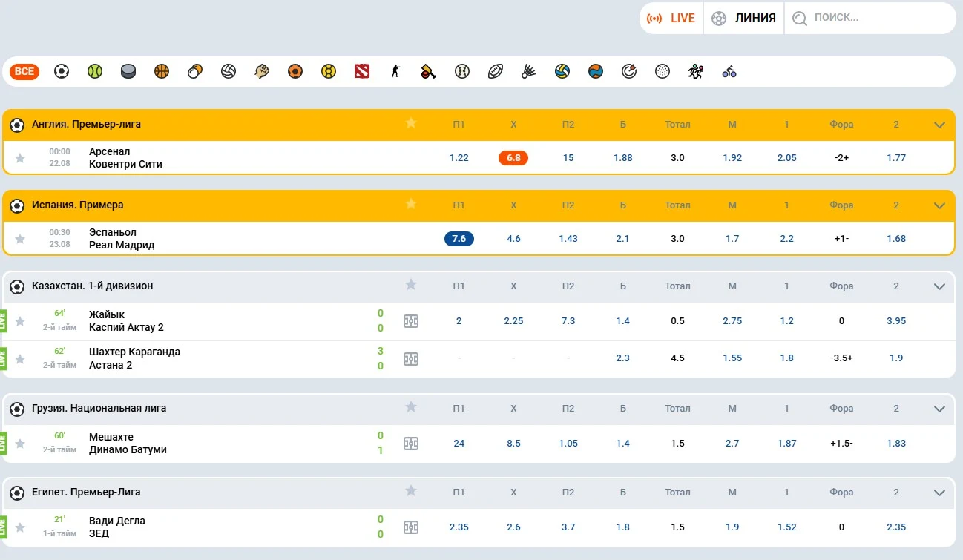Collapse Казахстан. 1-й дивизион section
The height and width of the screenshot is (560, 963).
tap(939, 286)
